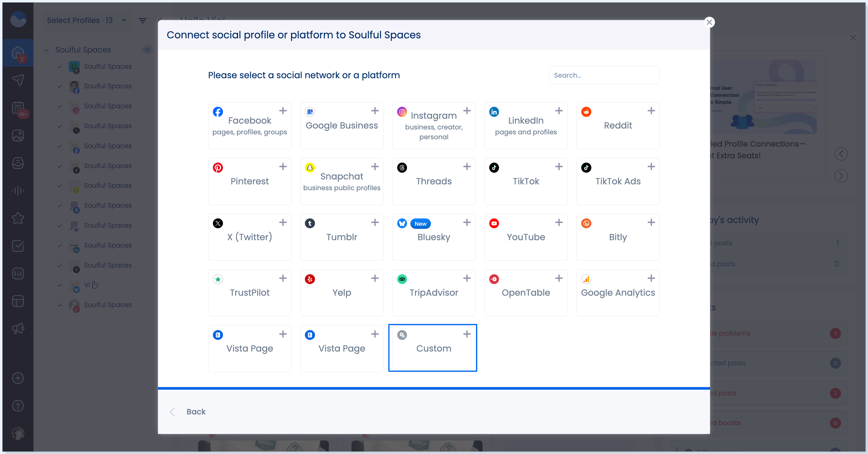Select the Custom platform tile
868x454 pixels.
click(433, 348)
